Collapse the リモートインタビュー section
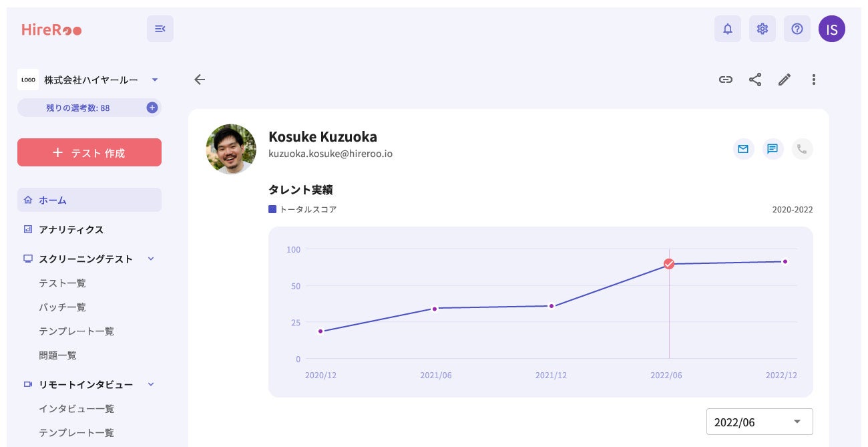This screenshot has width=868, height=447. tap(151, 384)
